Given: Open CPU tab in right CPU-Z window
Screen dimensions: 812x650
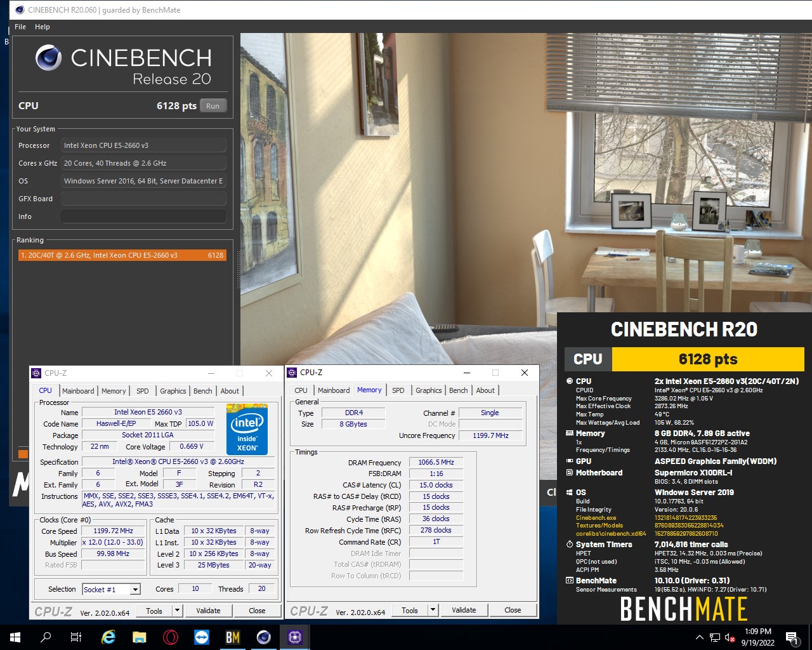Looking at the screenshot, I should point(301,390).
